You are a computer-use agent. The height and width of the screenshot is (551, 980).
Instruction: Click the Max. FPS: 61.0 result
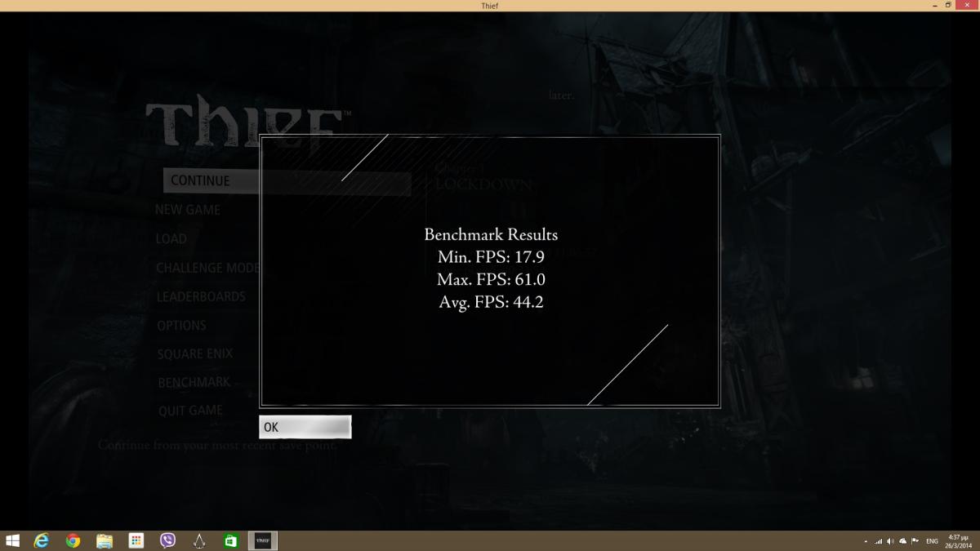click(x=491, y=280)
